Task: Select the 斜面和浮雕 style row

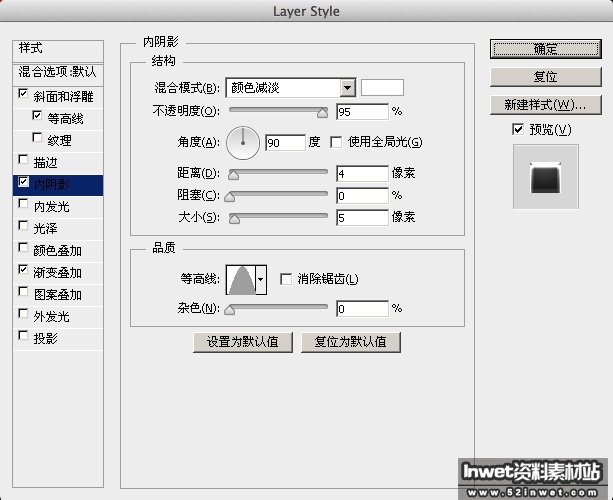Action: (58, 97)
